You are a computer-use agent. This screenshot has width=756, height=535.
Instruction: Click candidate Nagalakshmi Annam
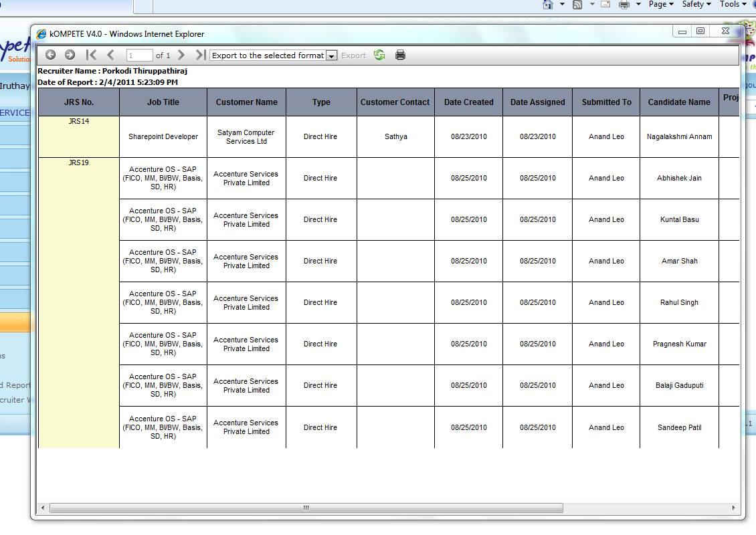click(679, 137)
